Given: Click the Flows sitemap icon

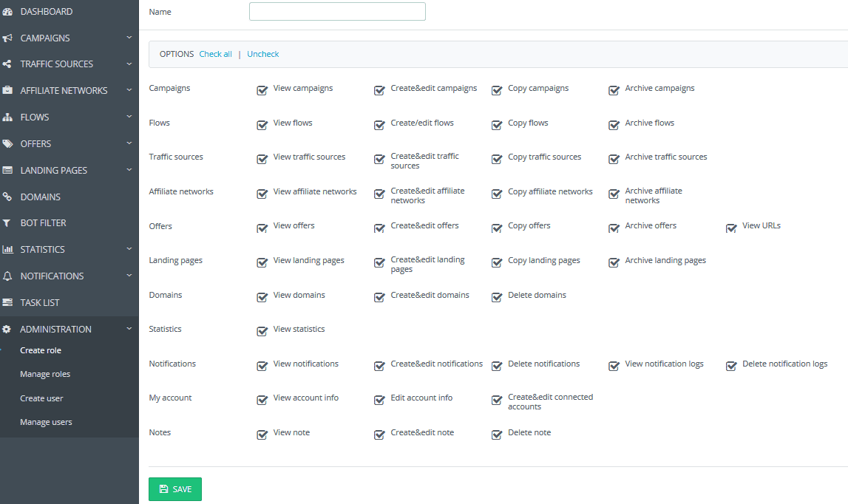Looking at the screenshot, I should [x=7, y=117].
